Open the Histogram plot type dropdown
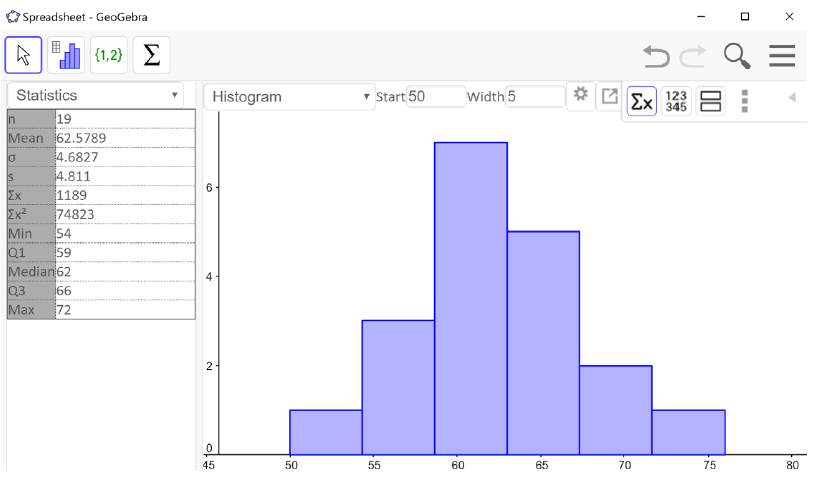 point(289,97)
